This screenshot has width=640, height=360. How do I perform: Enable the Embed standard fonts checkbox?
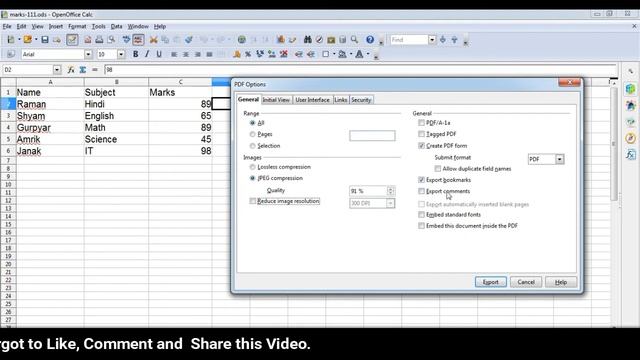[x=421, y=215]
